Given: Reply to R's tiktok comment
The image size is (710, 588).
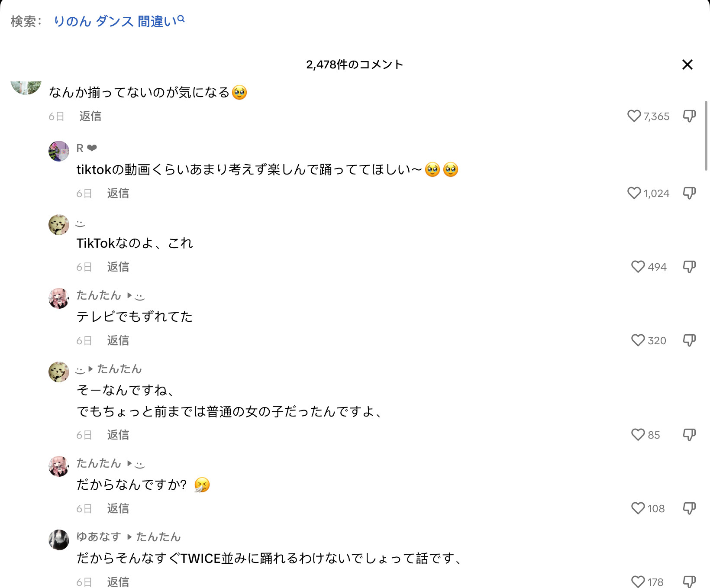Looking at the screenshot, I should point(118,193).
